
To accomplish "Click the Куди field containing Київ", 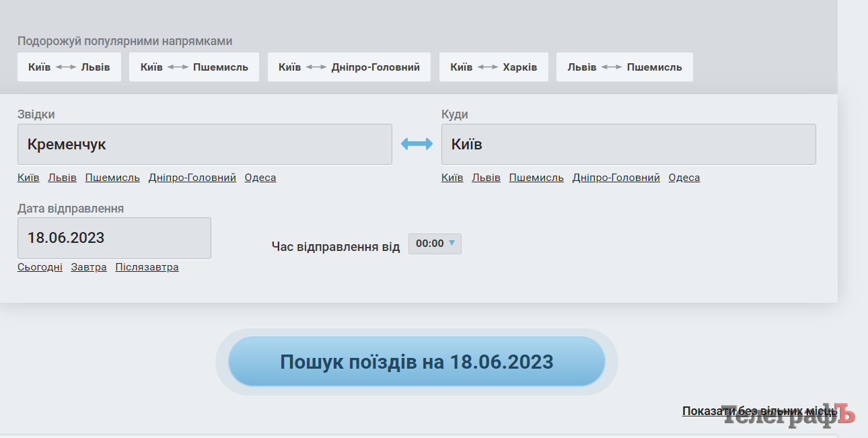I will tap(628, 144).
